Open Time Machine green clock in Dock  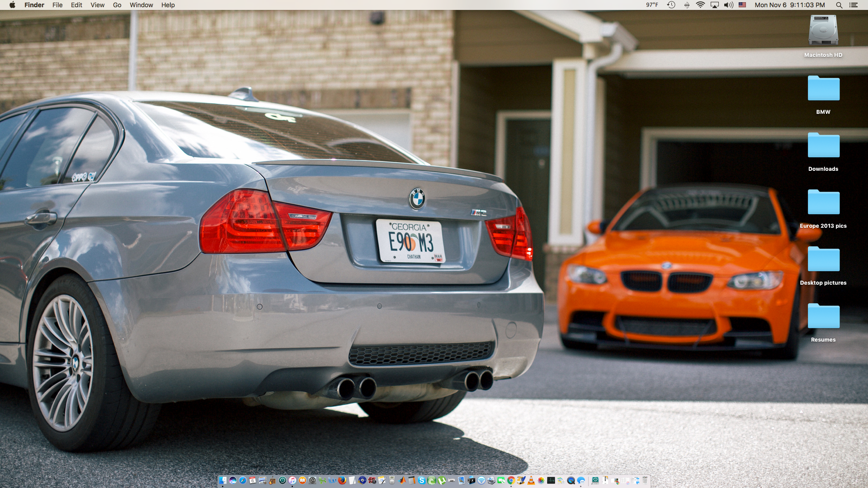point(283,480)
